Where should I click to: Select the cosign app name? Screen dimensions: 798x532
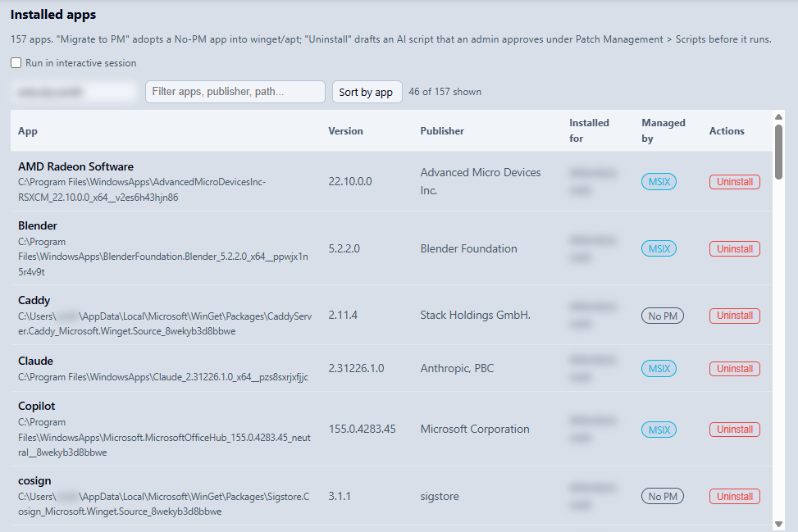pyautogui.click(x=34, y=481)
